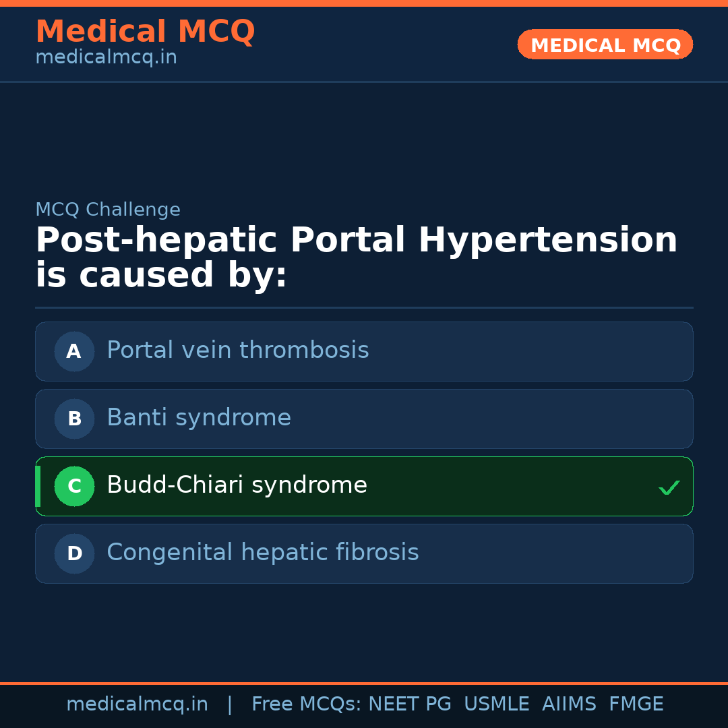The image size is (728, 728).
Task: Click the B letter circle icon
Action: (x=74, y=419)
